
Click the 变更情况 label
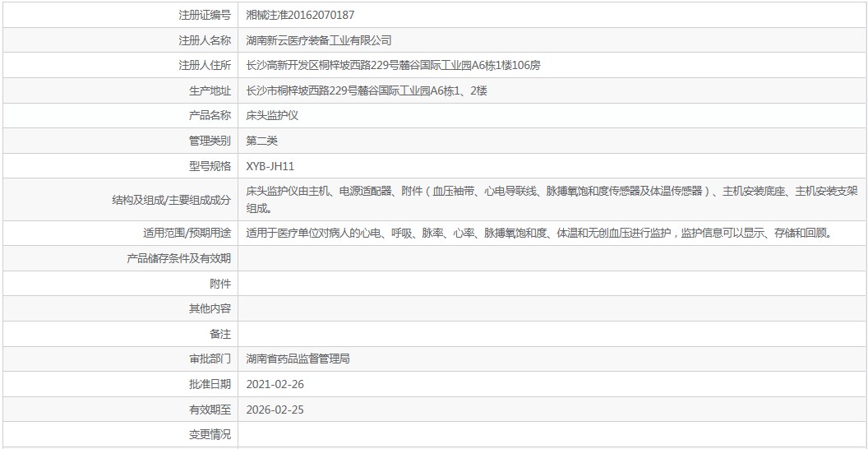pos(210,434)
